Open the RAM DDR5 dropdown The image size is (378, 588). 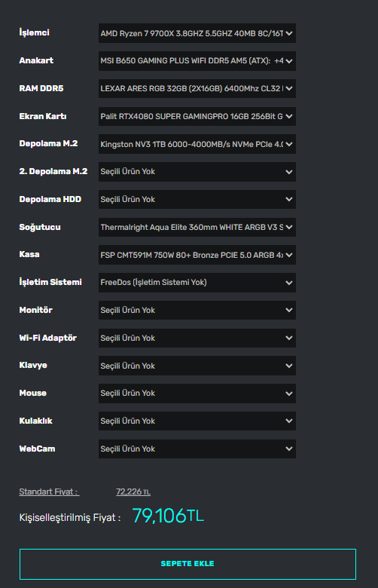pos(197,88)
